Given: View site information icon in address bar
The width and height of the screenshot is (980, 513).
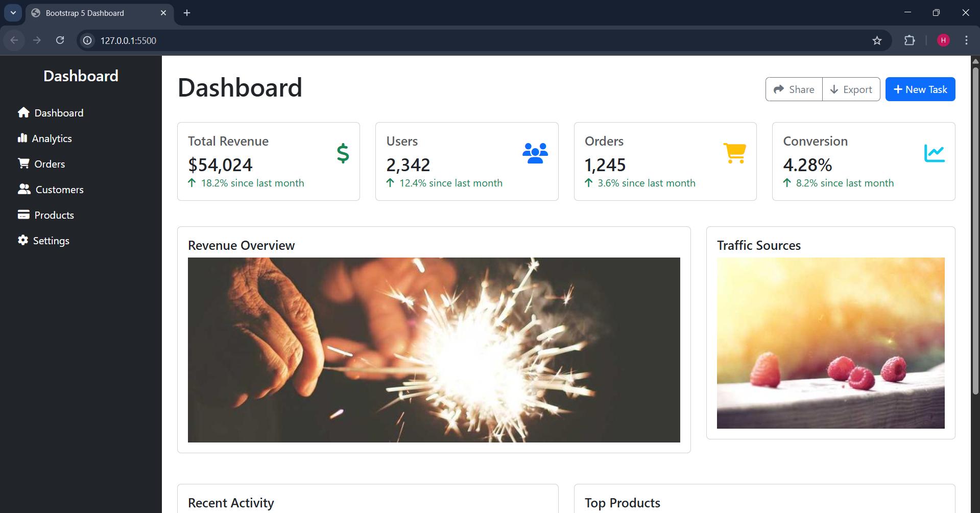Looking at the screenshot, I should tap(88, 40).
